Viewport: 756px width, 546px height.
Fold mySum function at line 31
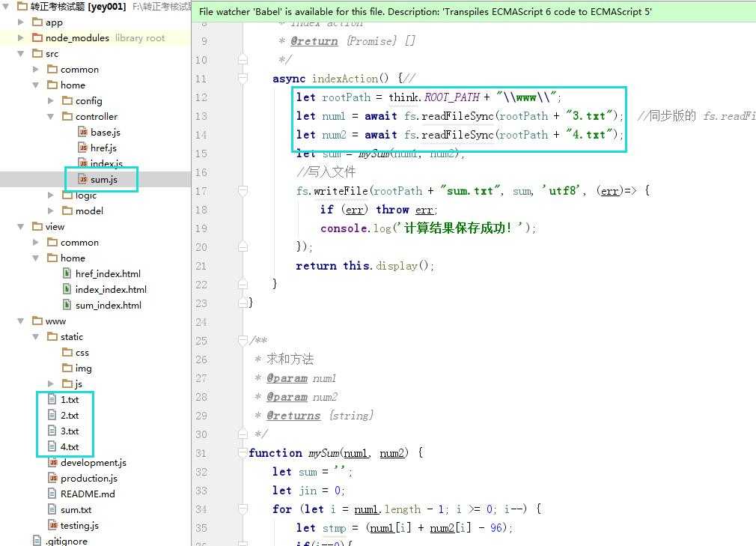pos(243,453)
